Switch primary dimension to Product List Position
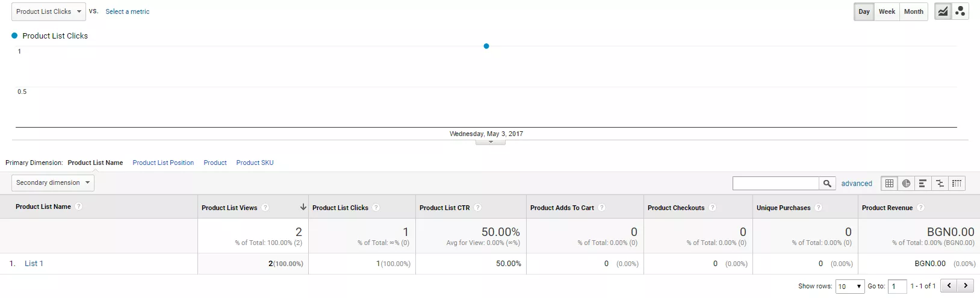Viewport: 980px width, 298px height. (163, 163)
